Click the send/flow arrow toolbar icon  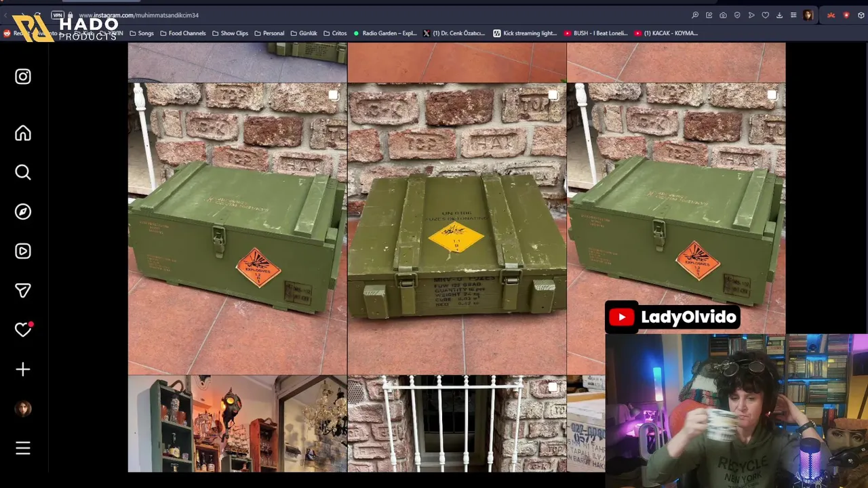pos(751,15)
